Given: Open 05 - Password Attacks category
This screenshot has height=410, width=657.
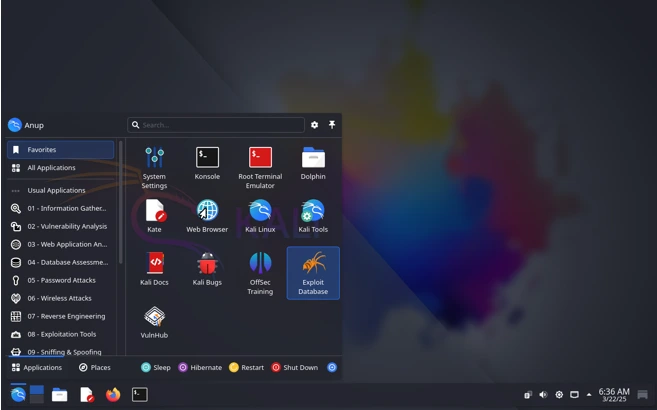Looking at the screenshot, I should [60, 280].
